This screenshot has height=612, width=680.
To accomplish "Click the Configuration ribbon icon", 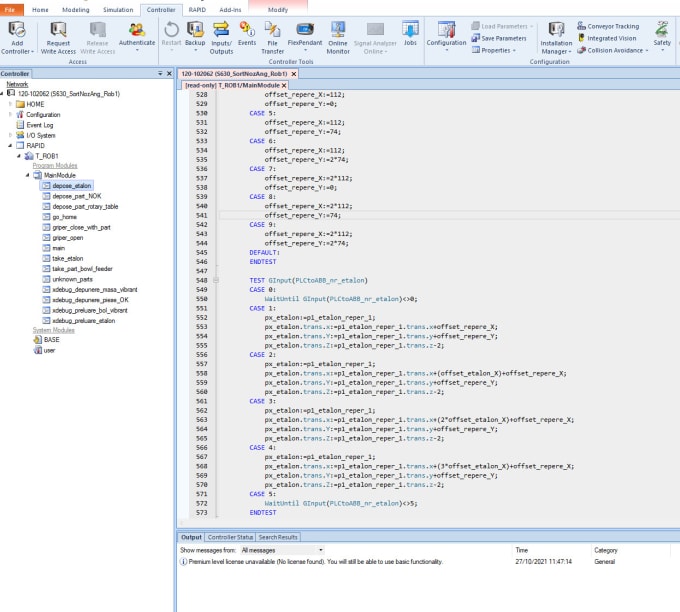I will (x=446, y=36).
